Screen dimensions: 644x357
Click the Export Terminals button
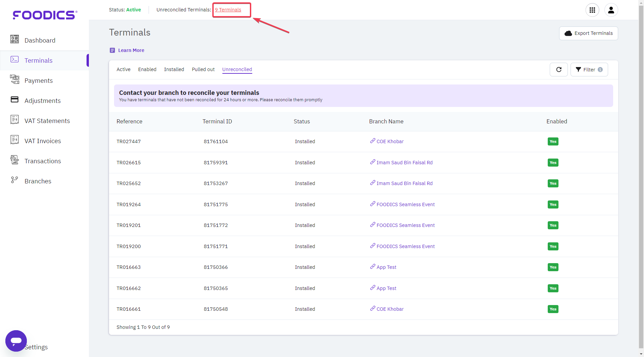click(x=589, y=33)
